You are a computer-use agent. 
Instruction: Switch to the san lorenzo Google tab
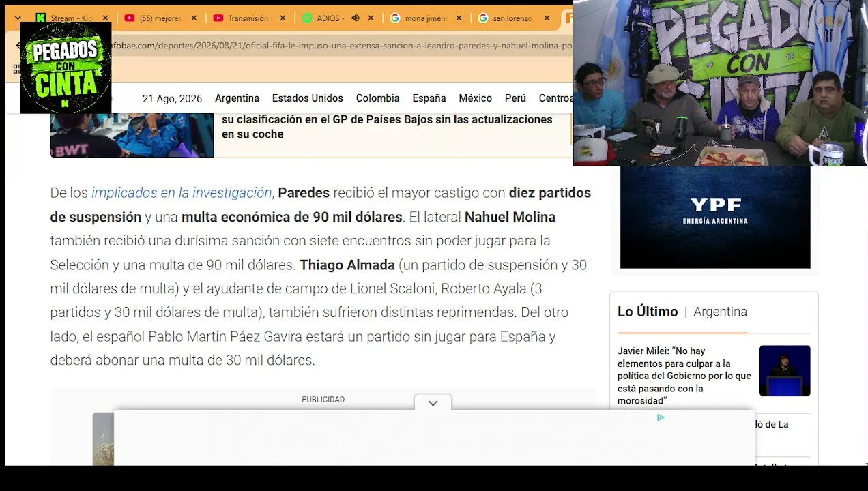513,18
